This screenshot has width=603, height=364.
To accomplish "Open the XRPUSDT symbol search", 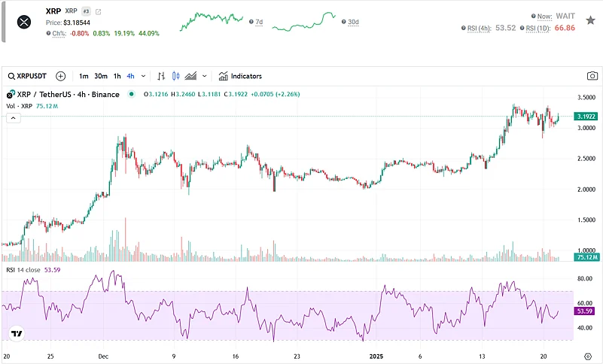I will point(27,76).
